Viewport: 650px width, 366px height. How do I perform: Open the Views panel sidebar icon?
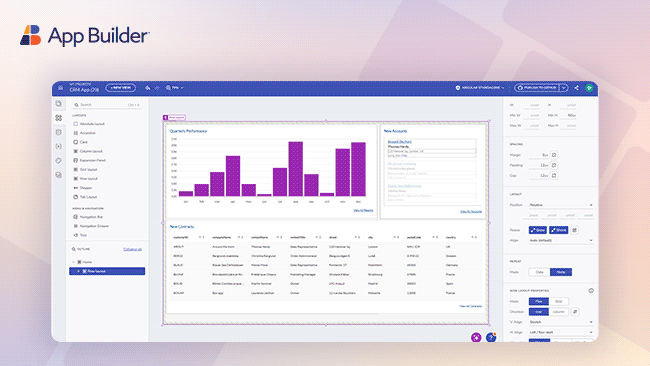coord(58,104)
